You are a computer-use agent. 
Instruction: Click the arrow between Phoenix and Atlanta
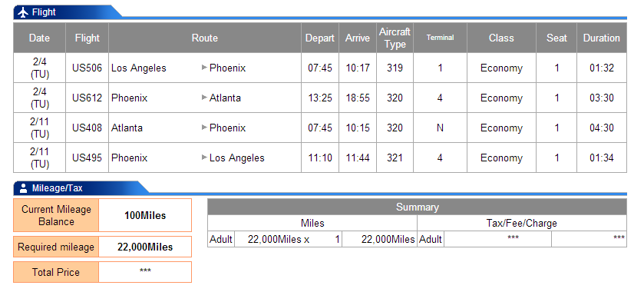[x=204, y=98]
